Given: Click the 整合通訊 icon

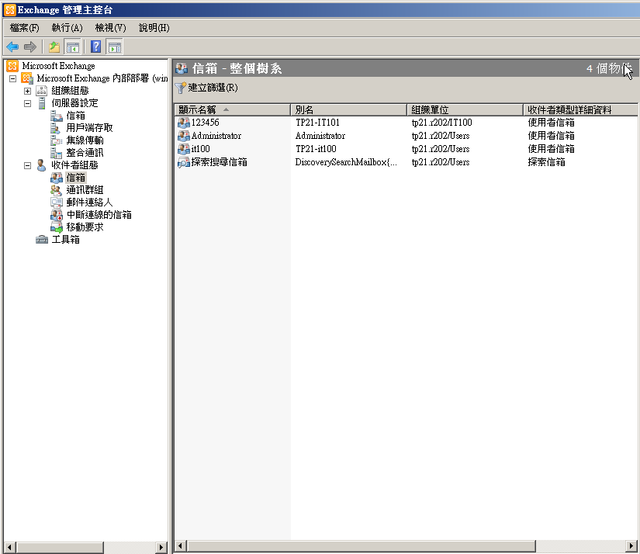Looking at the screenshot, I should (56, 153).
